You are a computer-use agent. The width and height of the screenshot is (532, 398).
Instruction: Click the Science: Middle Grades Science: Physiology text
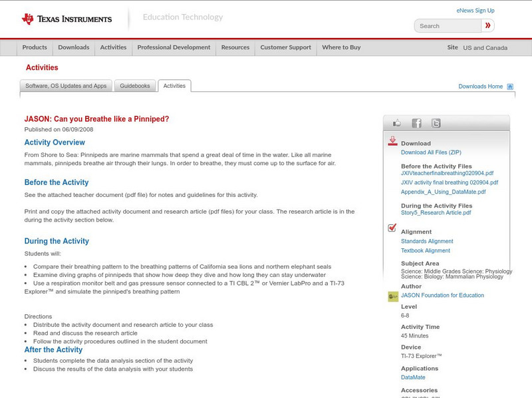tap(457, 272)
